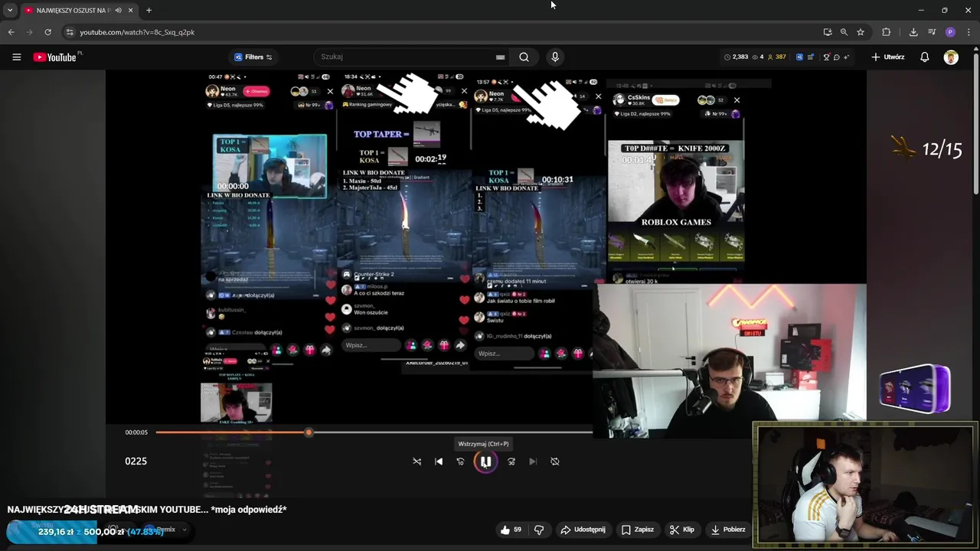Click the Udostępnij share button
Image resolution: width=980 pixels, height=551 pixels.
tap(583, 530)
